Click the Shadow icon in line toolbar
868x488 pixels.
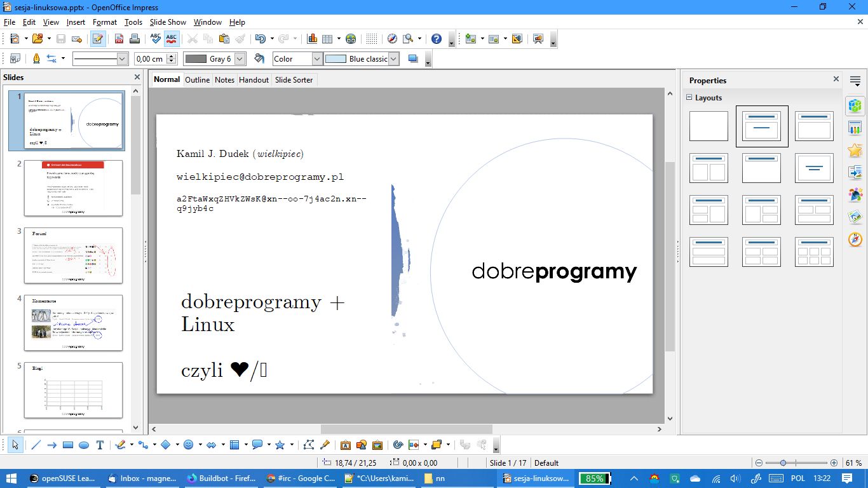(413, 58)
